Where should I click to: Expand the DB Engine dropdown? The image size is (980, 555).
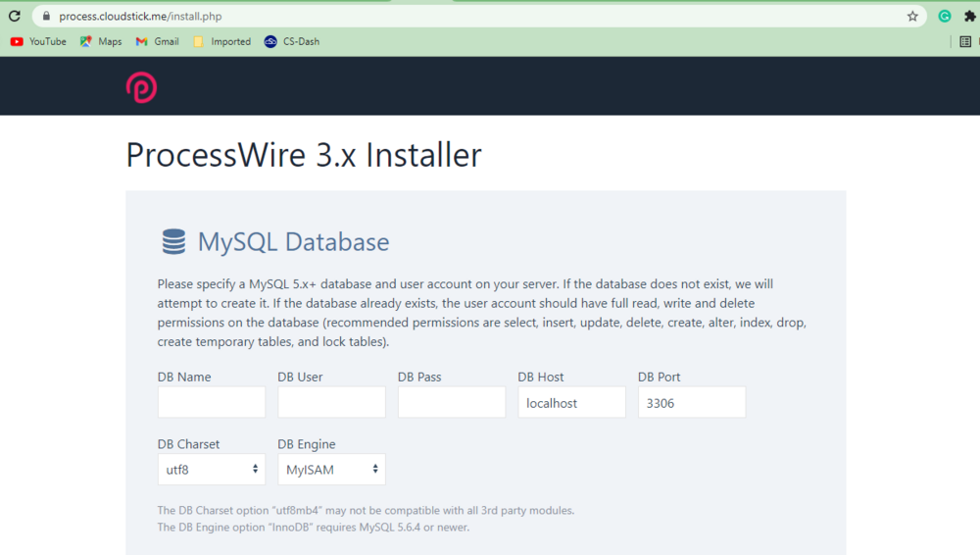click(331, 470)
